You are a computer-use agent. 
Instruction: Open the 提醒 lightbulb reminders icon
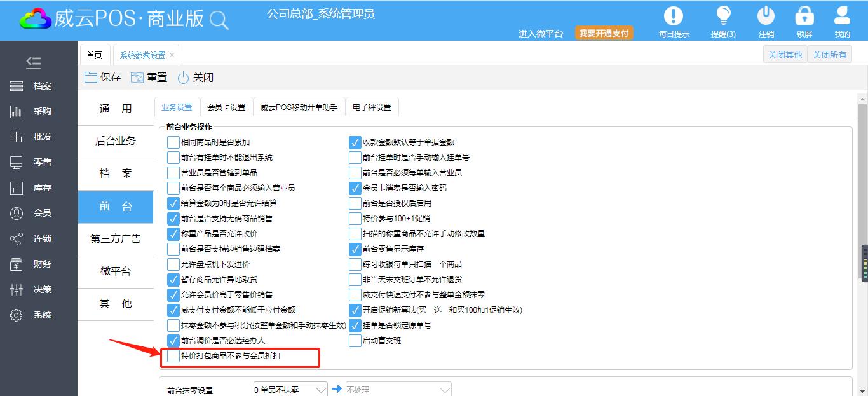coord(723,17)
